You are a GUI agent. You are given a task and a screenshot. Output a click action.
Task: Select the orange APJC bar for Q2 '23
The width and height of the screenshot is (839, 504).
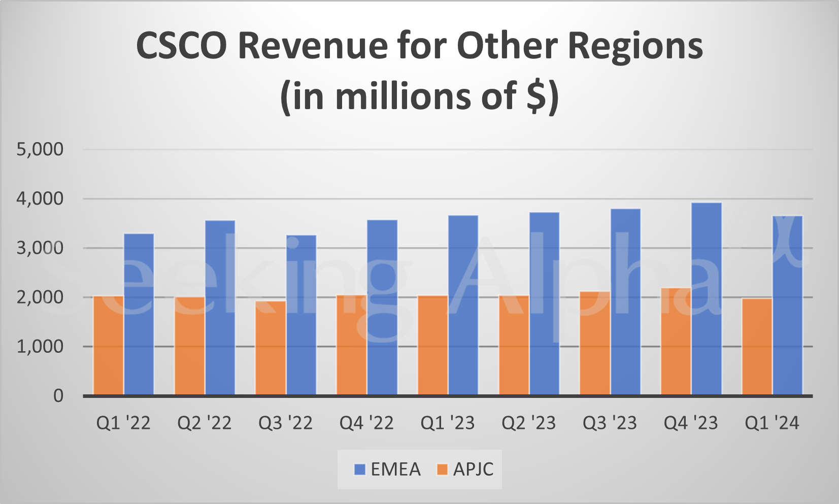pyautogui.click(x=514, y=345)
